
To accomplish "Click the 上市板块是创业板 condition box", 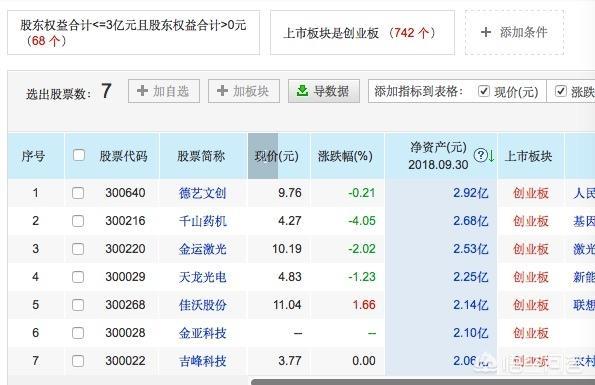I will (x=362, y=33).
